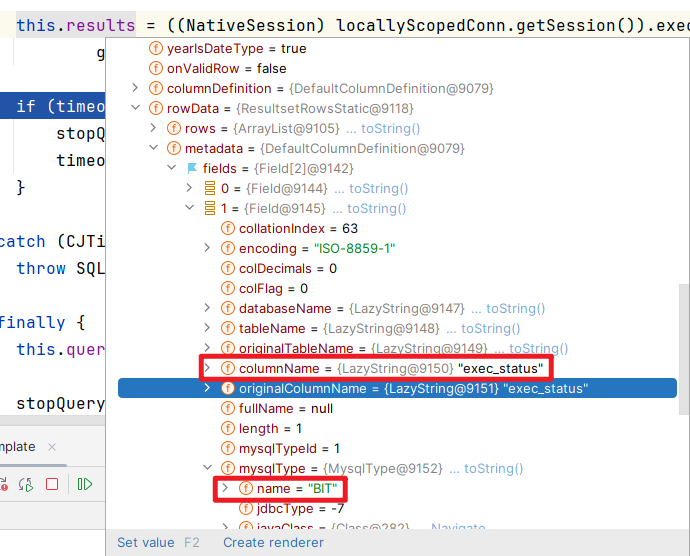Click the field icon next to rowData
690x556 pixels.
click(156, 108)
